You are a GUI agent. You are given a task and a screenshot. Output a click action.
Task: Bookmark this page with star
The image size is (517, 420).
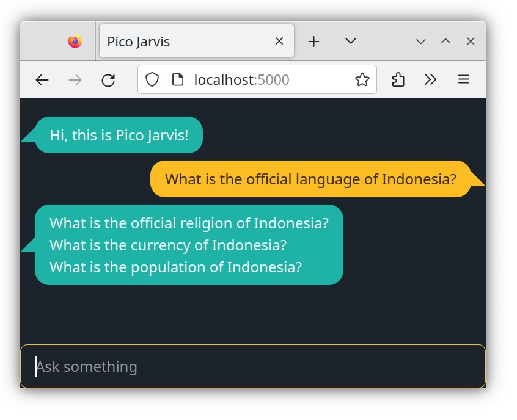click(x=362, y=79)
